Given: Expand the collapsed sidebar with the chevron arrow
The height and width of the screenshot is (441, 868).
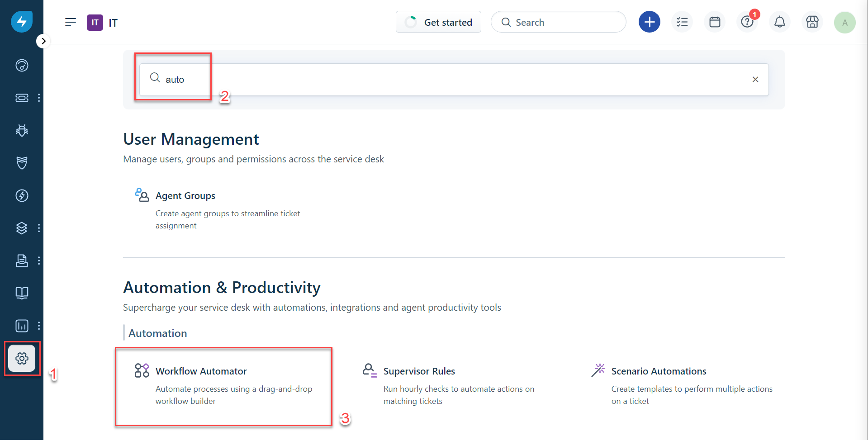Looking at the screenshot, I should coord(43,41).
